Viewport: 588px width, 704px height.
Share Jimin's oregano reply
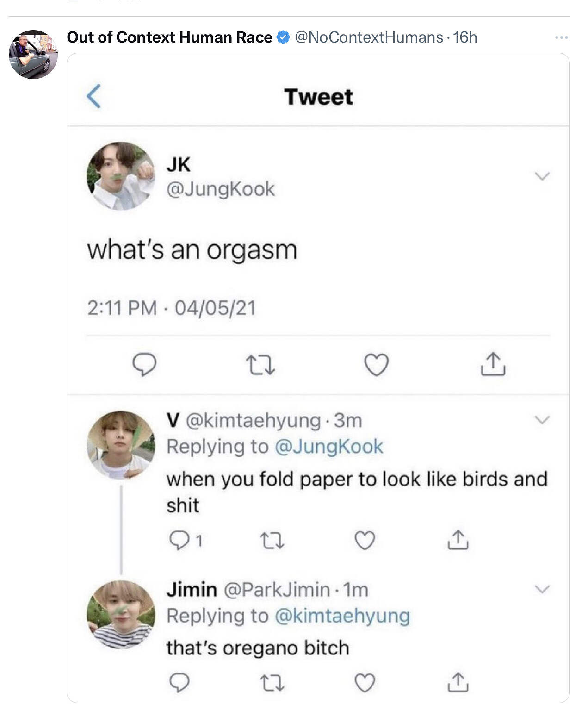tap(458, 682)
